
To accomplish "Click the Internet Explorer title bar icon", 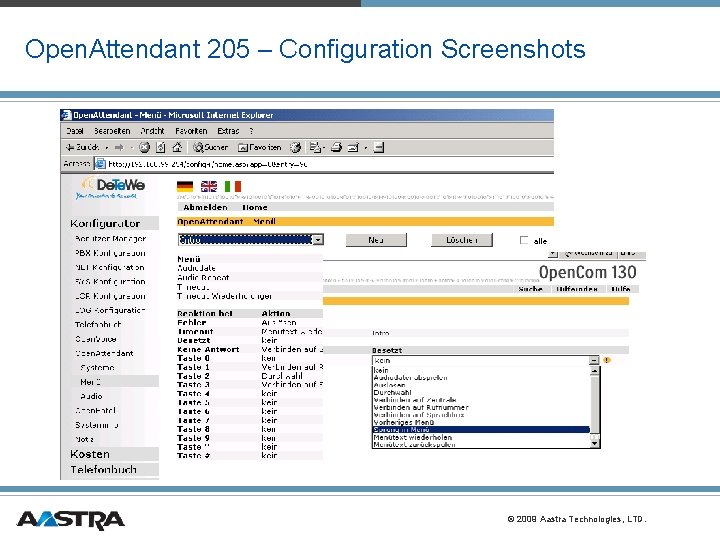I will tap(67, 115).
